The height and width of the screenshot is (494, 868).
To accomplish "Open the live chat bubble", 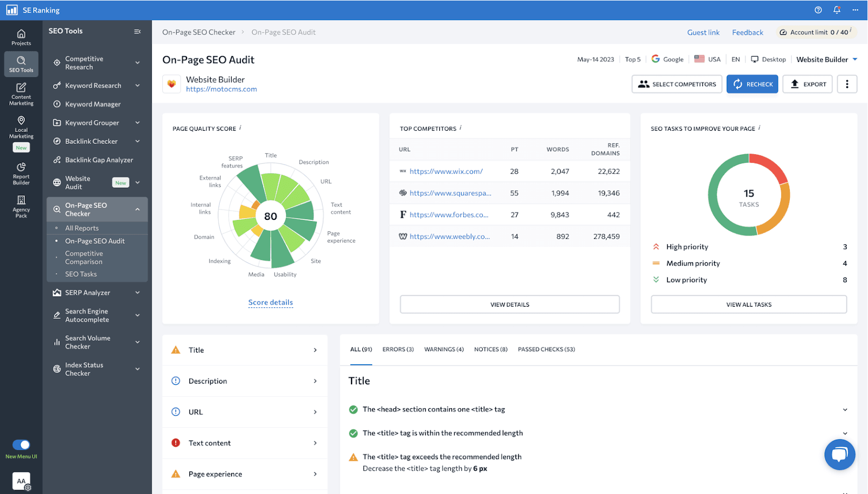I will coord(839,454).
